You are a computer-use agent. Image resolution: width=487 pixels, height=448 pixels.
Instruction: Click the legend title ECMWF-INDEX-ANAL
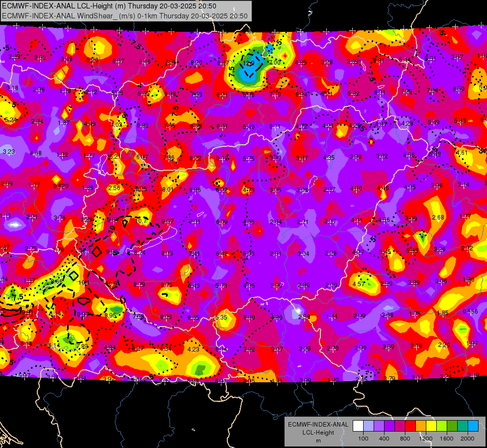[x=318, y=425]
